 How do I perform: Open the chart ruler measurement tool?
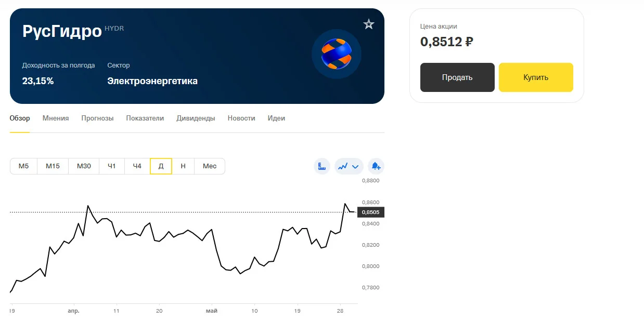click(322, 166)
